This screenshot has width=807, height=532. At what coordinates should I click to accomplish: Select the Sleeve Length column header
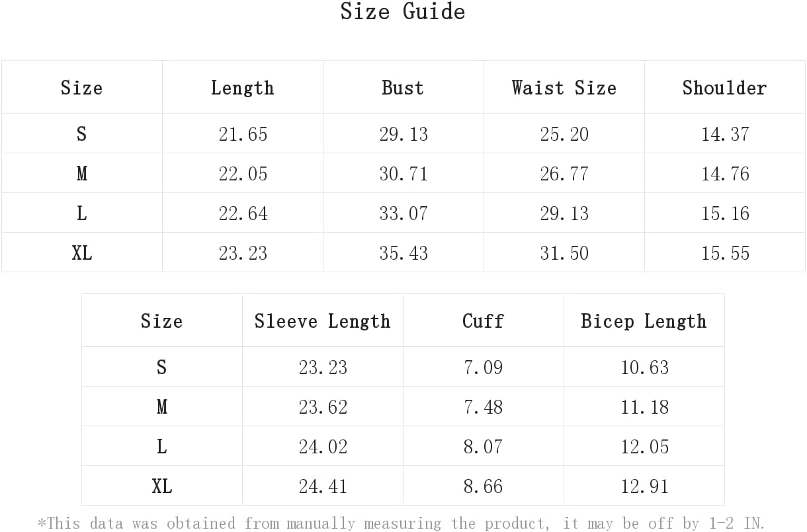(322, 321)
